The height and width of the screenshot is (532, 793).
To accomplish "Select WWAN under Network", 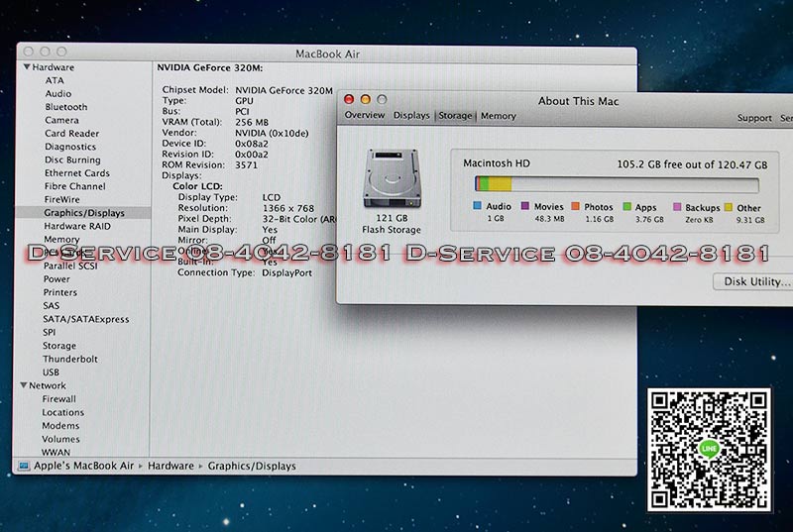I will (56, 452).
